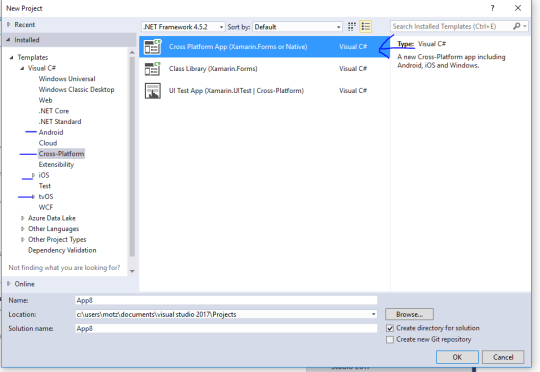This screenshot has height=372, width=540.
Task: Select Android in the templates tree
Action: (51, 132)
